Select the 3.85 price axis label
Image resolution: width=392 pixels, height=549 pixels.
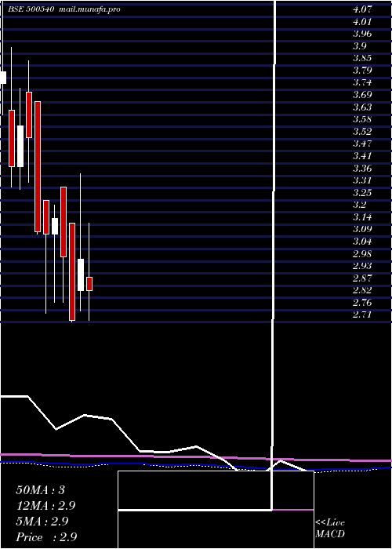click(x=362, y=58)
